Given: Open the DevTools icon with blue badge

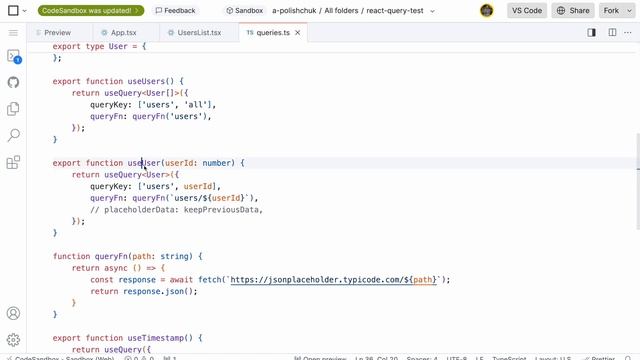Looking at the screenshot, I should coord(13,56).
